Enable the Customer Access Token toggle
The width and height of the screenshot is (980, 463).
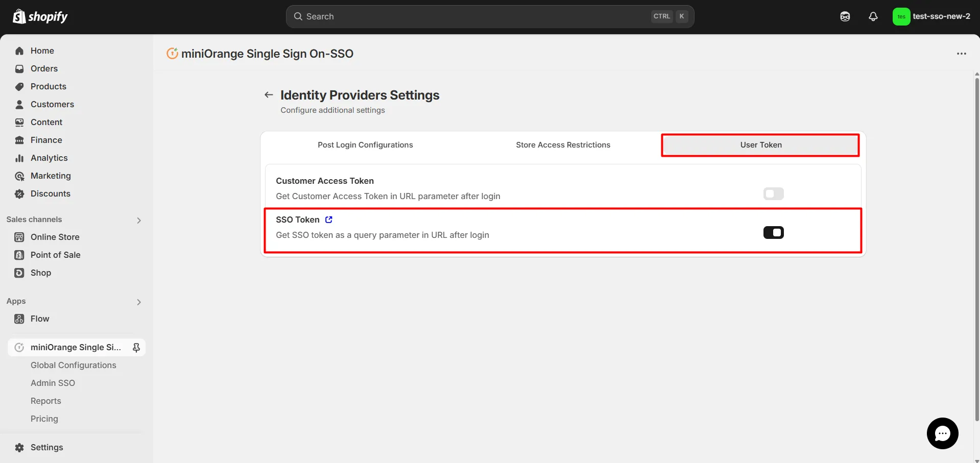click(x=773, y=193)
